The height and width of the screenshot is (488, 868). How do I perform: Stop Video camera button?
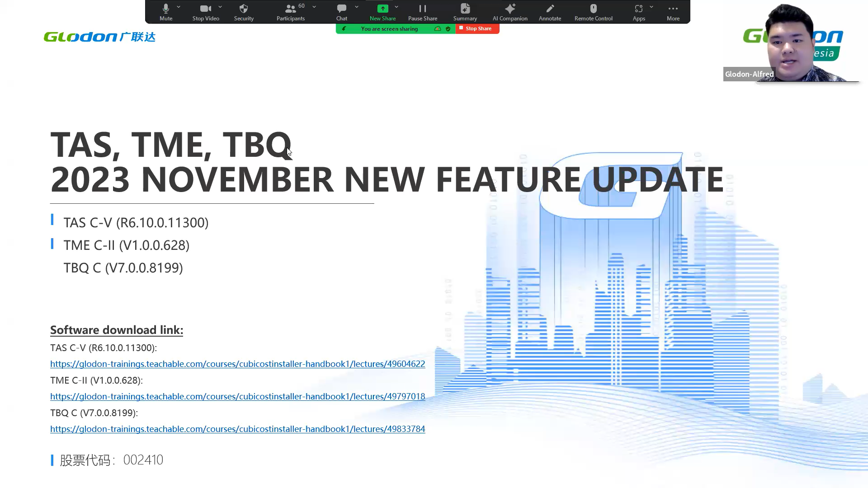[206, 12]
